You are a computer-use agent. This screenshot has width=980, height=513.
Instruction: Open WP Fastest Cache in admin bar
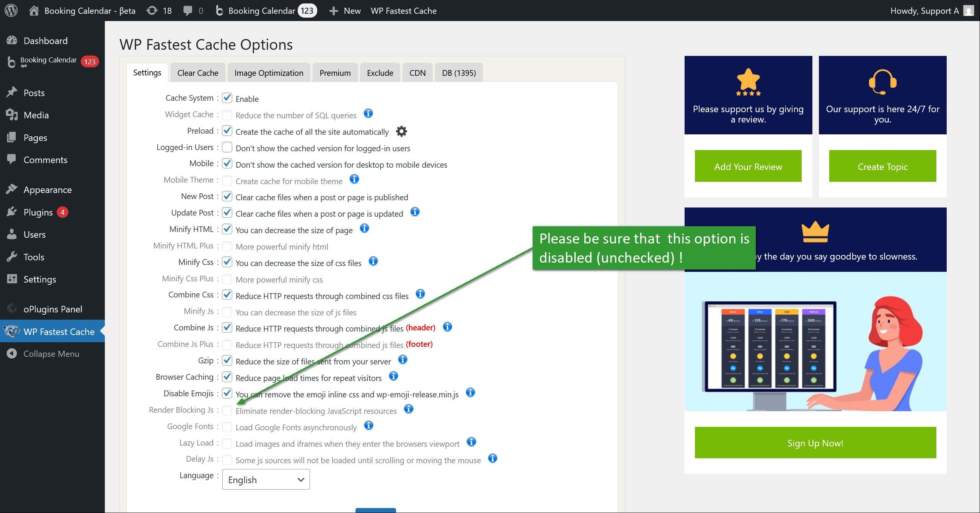[403, 11]
